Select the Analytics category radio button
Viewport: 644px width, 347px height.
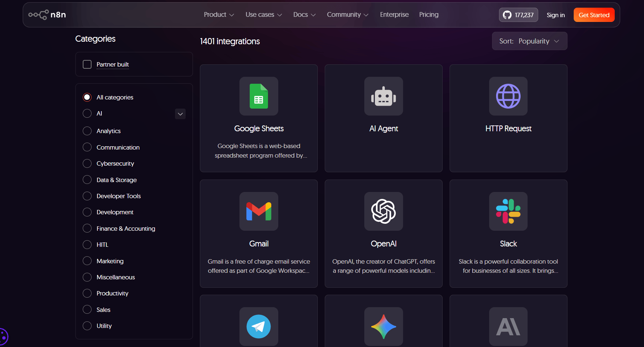pyautogui.click(x=87, y=131)
